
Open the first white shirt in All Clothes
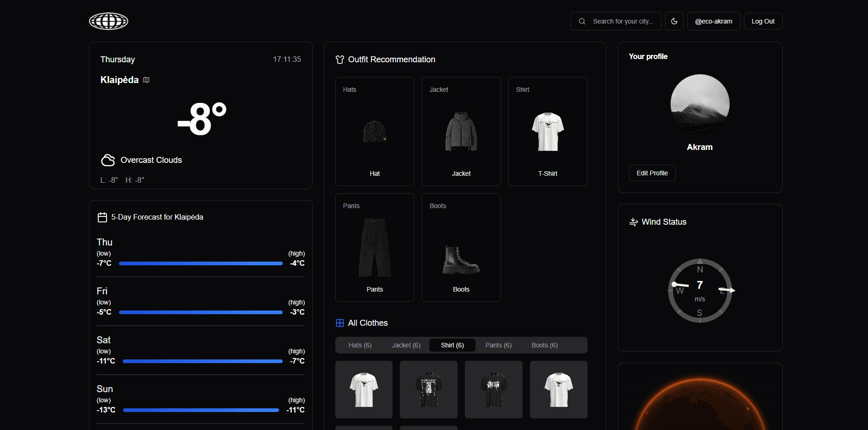[364, 390]
